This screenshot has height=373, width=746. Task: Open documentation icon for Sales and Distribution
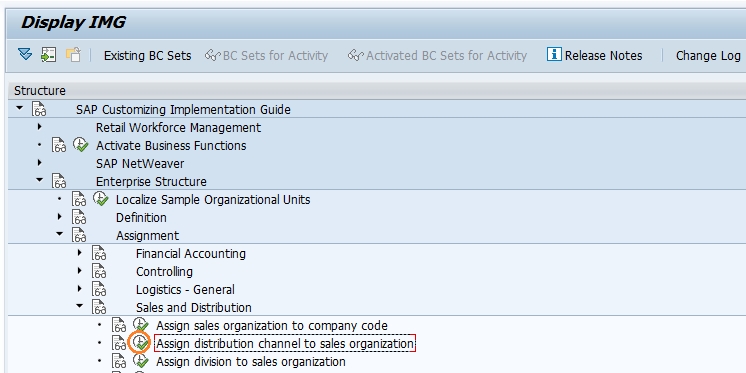point(99,308)
